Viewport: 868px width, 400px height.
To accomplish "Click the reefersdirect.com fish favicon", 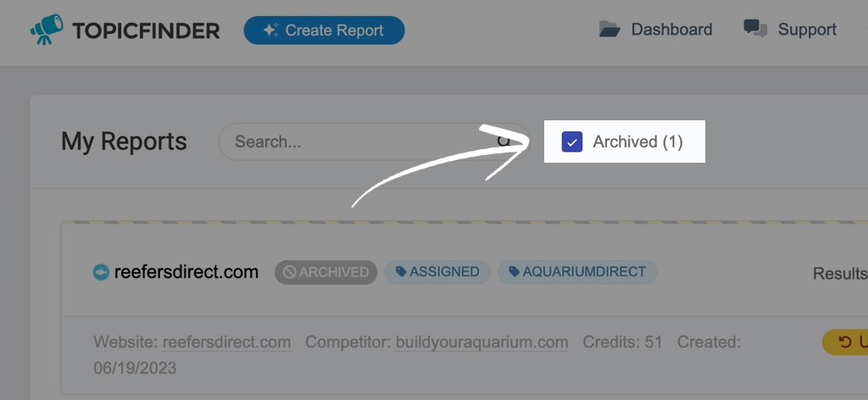I will (x=101, y=272).
